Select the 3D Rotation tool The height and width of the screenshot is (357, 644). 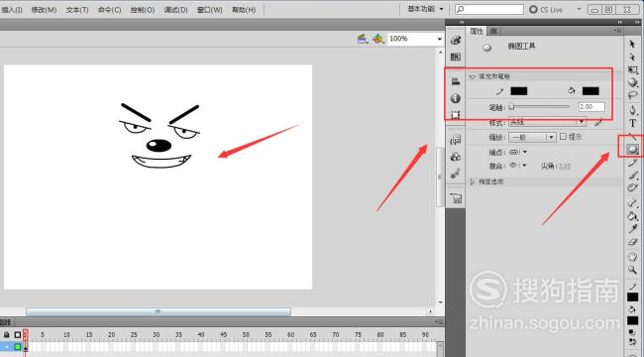pyautogui.click(x=632, y=82)
